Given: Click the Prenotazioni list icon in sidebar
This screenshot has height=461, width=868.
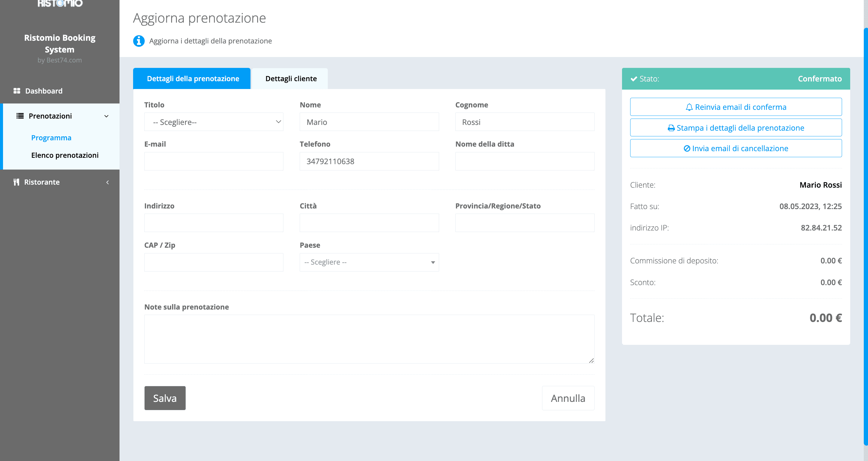Looking at the screenshot, I should coord(20,116).
